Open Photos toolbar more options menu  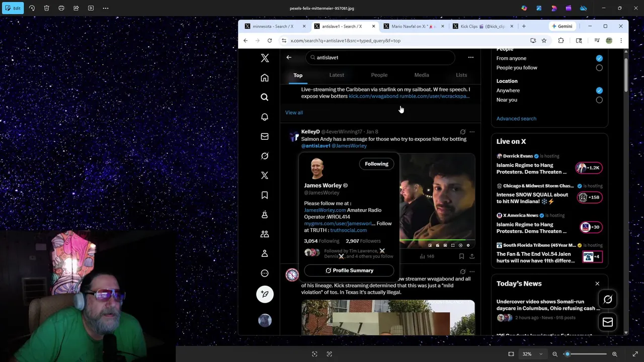(x=106, y=8)
